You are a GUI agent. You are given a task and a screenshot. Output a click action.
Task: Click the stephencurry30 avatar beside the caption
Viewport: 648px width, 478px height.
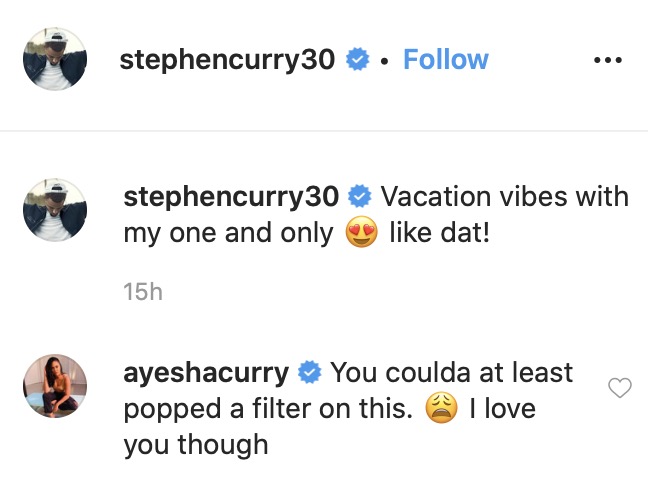point(56,209)
